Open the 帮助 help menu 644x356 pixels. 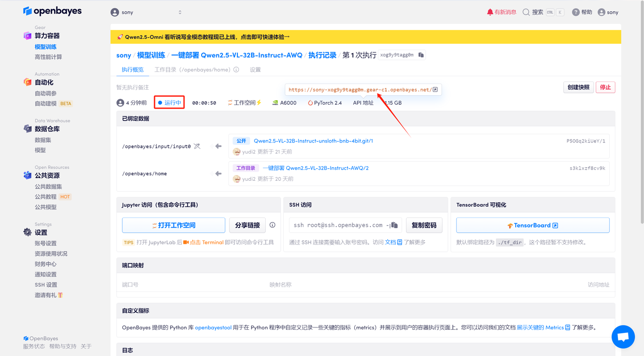point(582,12)
